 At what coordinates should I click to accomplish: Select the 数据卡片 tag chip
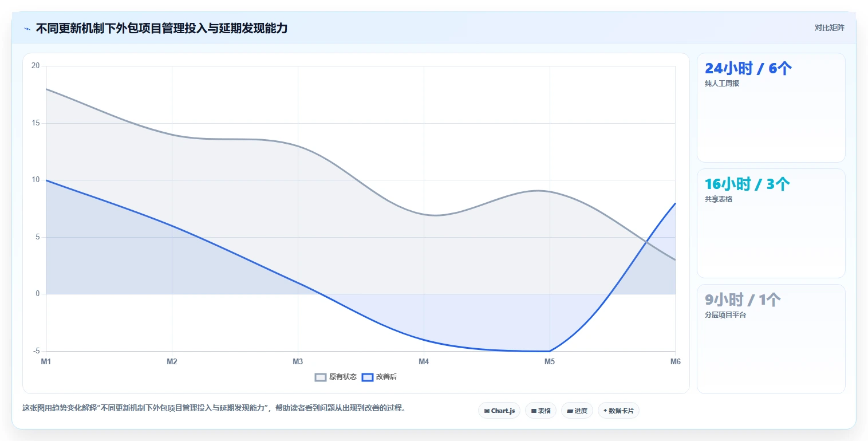[x=618, y=411]
